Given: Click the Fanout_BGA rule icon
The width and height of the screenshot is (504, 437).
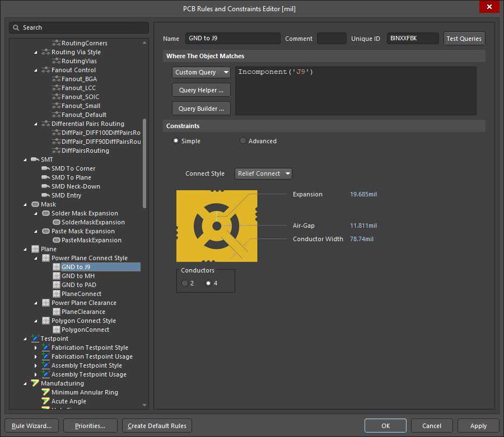Looking at the screenshot, I should (x=56, y=79).
